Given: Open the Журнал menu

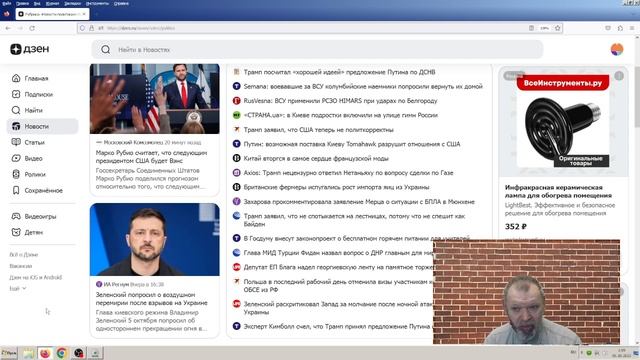Looking at the screenshot, I should 52,3.
